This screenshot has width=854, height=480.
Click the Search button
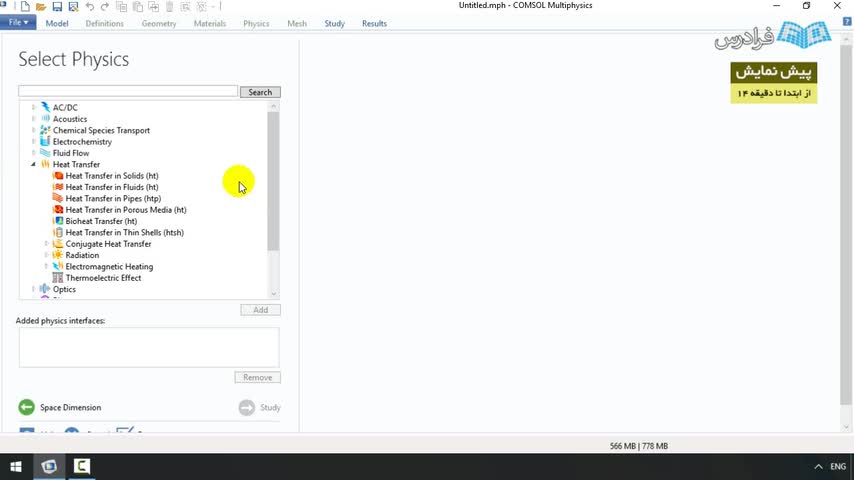point(260,92)
